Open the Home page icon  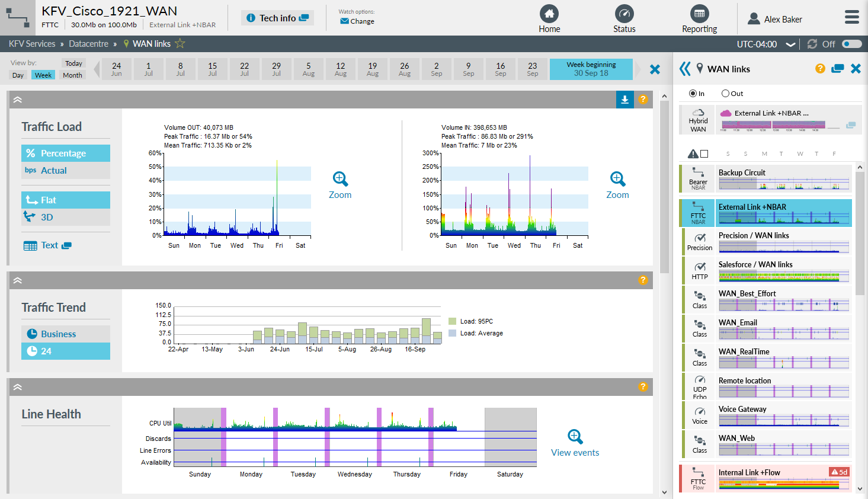point(549,14)
